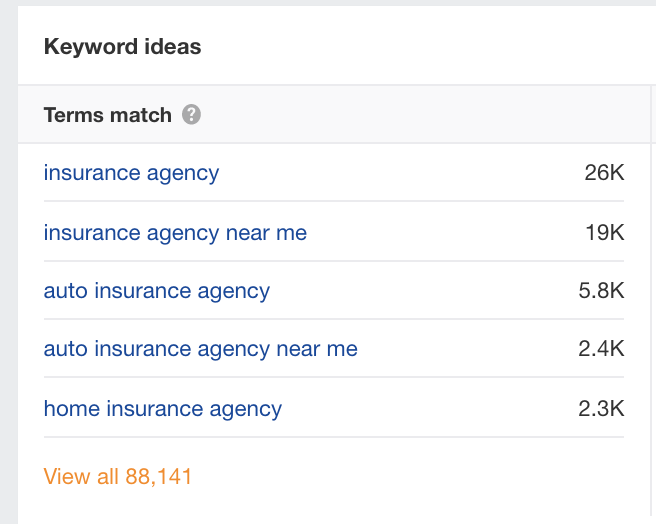Click the 26K search volume value

[604, 172]
